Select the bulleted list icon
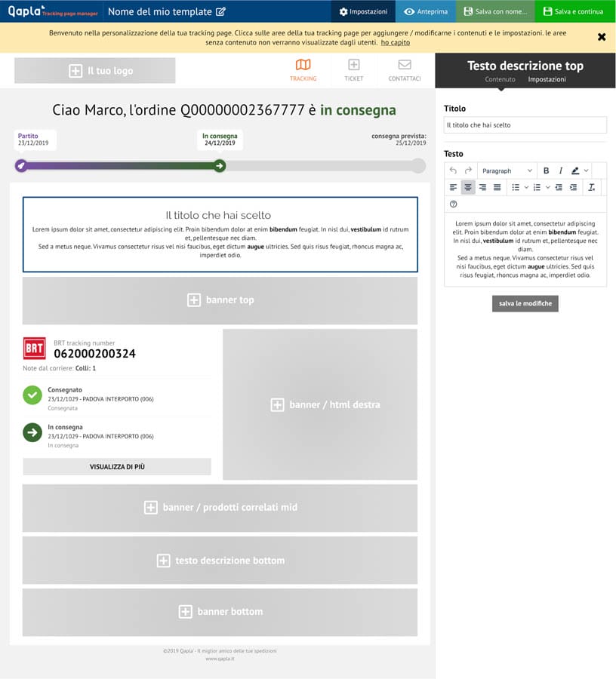 516,187
